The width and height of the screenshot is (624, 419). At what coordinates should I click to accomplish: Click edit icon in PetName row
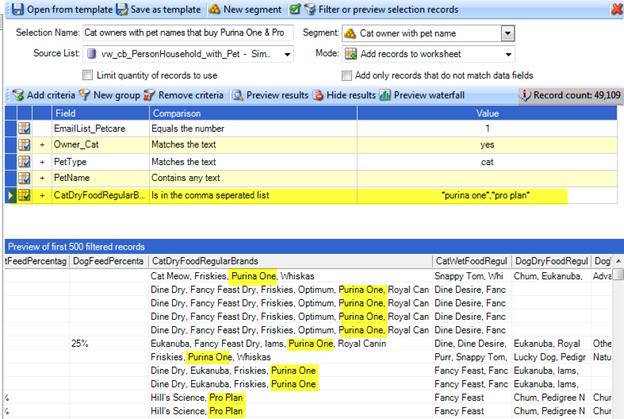click(24, 178)
